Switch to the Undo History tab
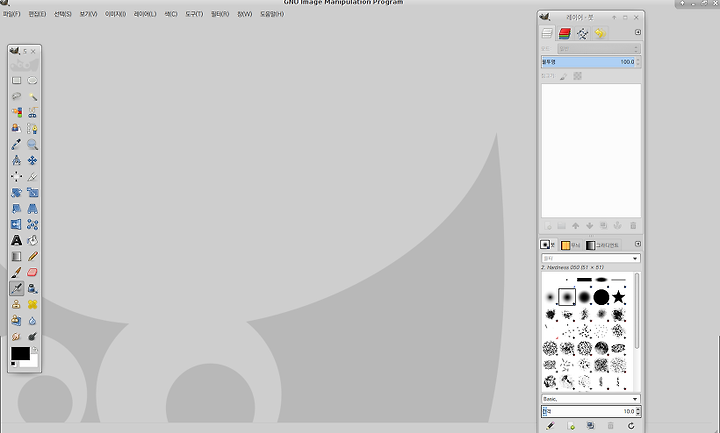This screenshot has height=433, width=720. [600, 33]
